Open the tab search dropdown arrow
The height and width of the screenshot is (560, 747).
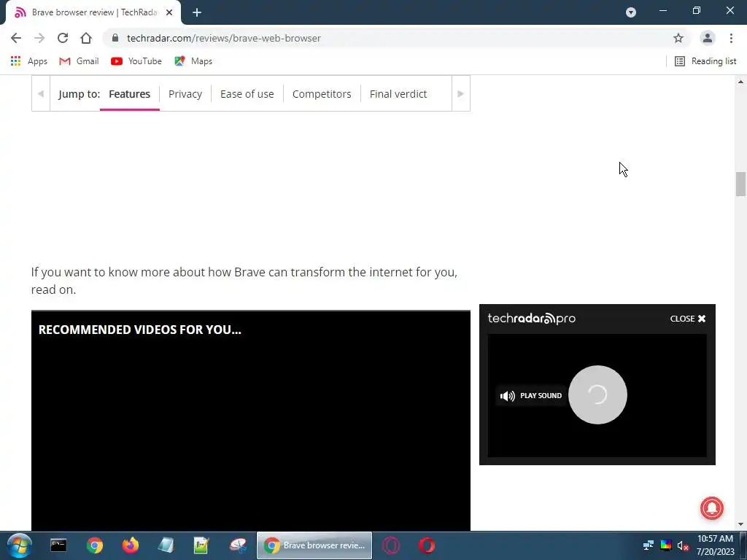pos(631,12)
